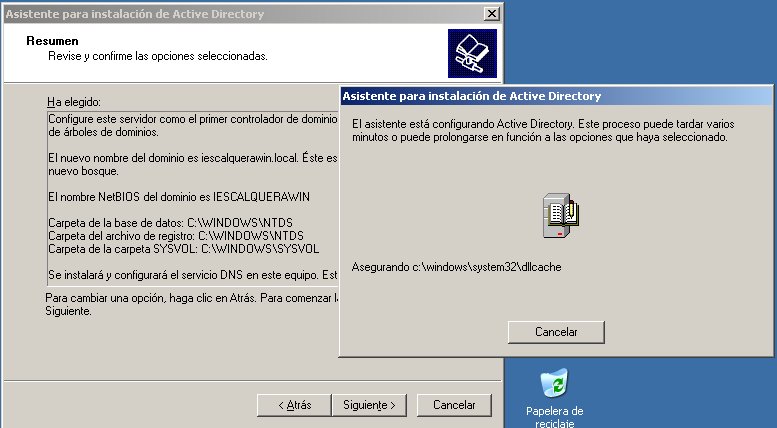Open the Papelera de reciclaje desktop icon

point(555,398)
